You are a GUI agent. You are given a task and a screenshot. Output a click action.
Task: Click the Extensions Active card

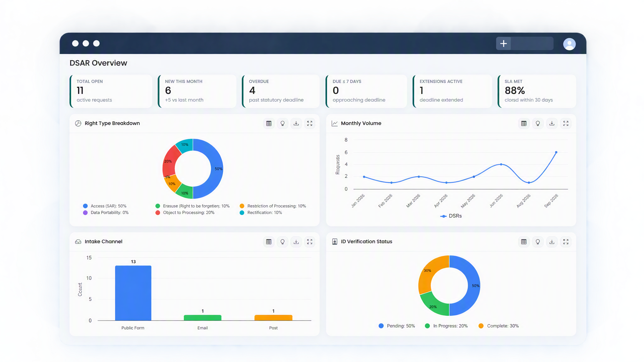[452, 91]
